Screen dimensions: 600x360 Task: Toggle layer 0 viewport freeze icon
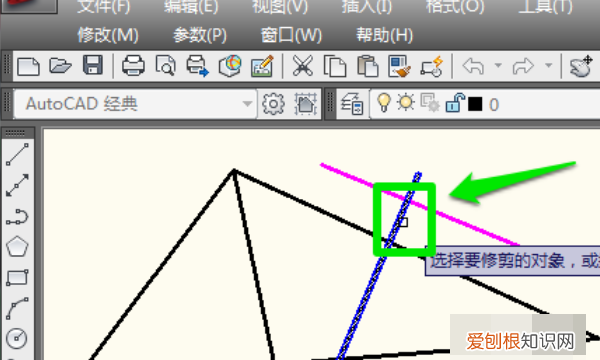pos(430,103)
